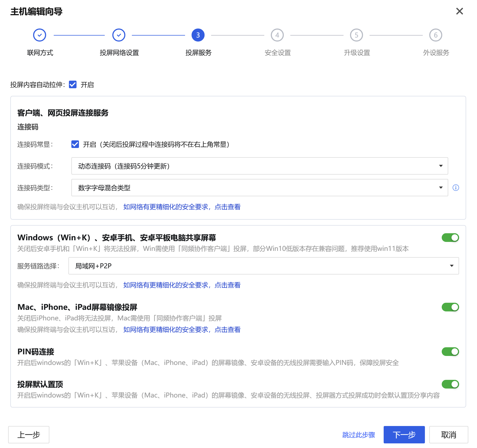Image resolution: width=477 pixels, height=448 pixels.
Task: Jump to step 4 安全设置 circle
Action: [x=277, y=35]
